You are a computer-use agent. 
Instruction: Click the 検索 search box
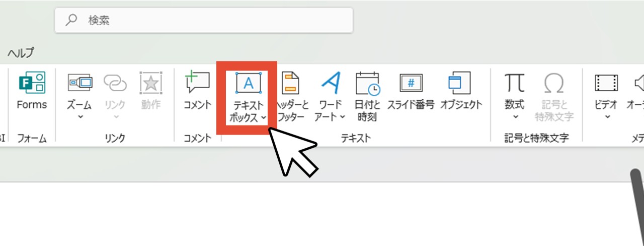pos(204,20)
